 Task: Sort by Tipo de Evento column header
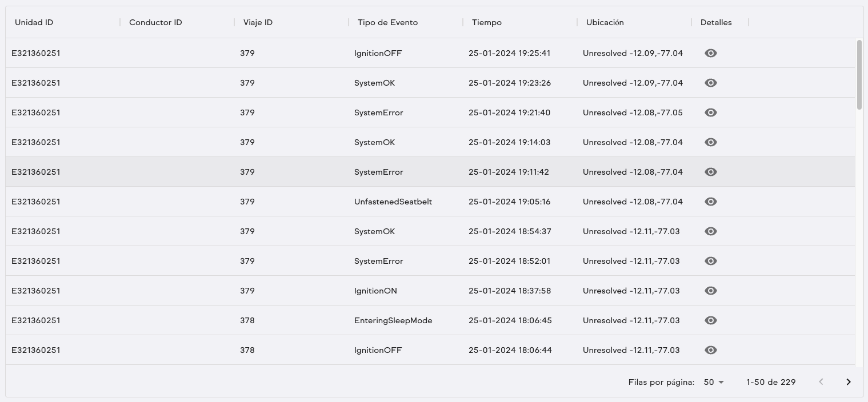(x=387, y=22)
